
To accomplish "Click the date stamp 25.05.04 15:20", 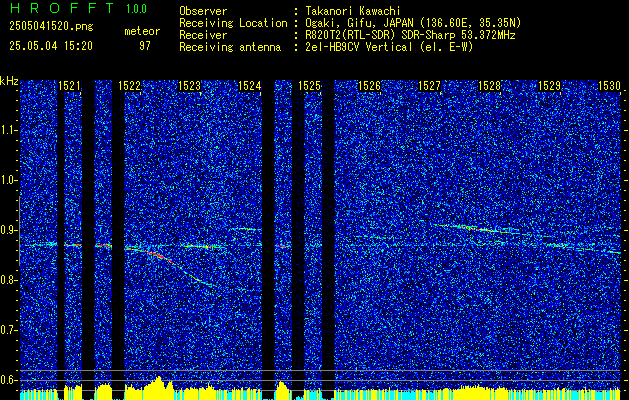I will (51, 46).
